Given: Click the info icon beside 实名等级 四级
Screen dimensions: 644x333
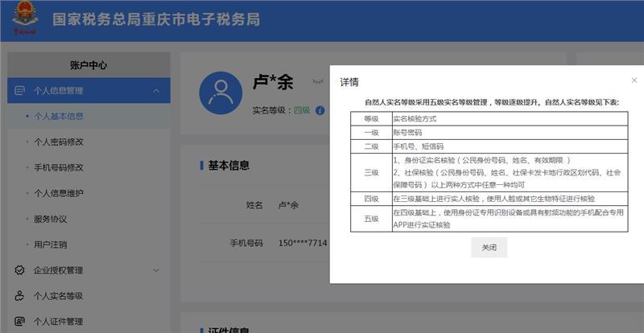Looking at the screenshot, I should (320, 110).
